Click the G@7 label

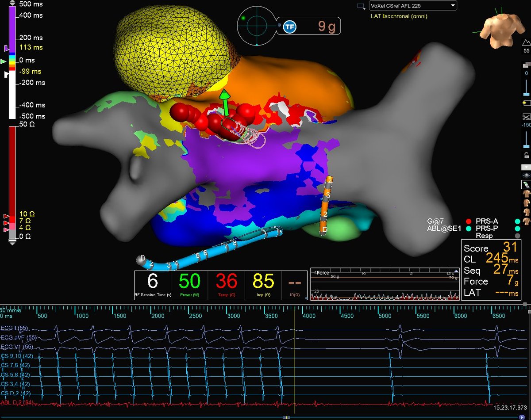(435, 221)
